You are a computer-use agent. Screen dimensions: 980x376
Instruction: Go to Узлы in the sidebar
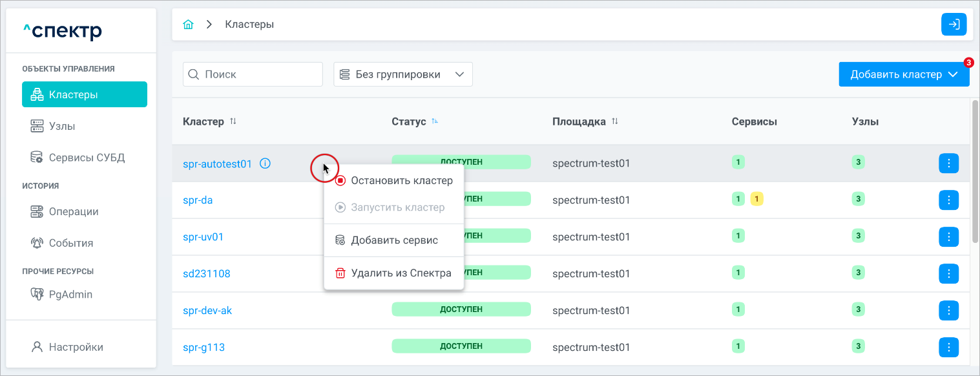pos(62,126)
